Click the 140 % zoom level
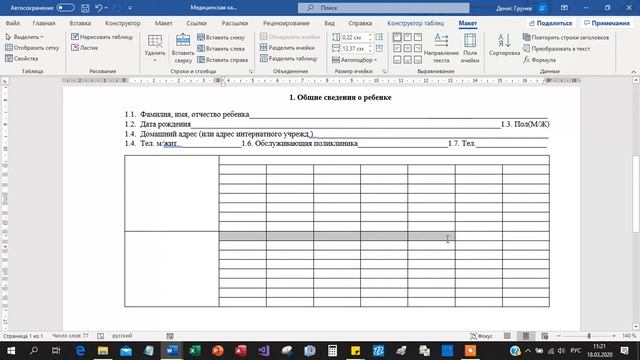Viewport: 640px width, 360px height. 629,336
